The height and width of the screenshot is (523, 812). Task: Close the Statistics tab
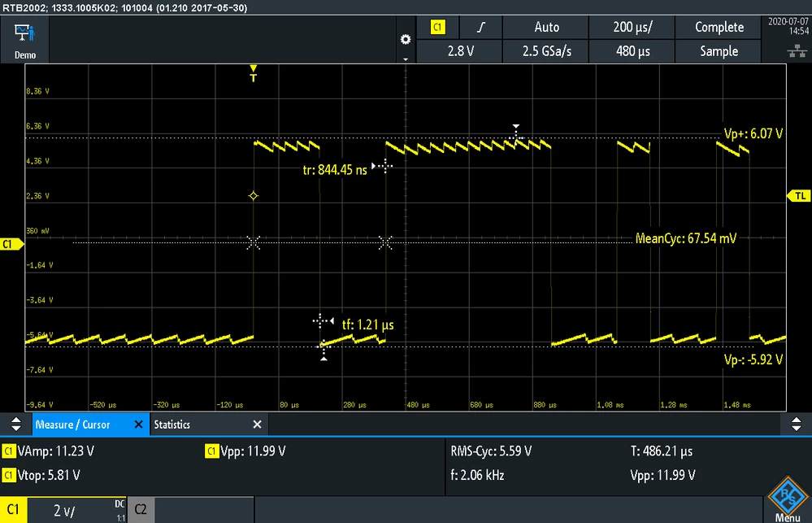258,425
